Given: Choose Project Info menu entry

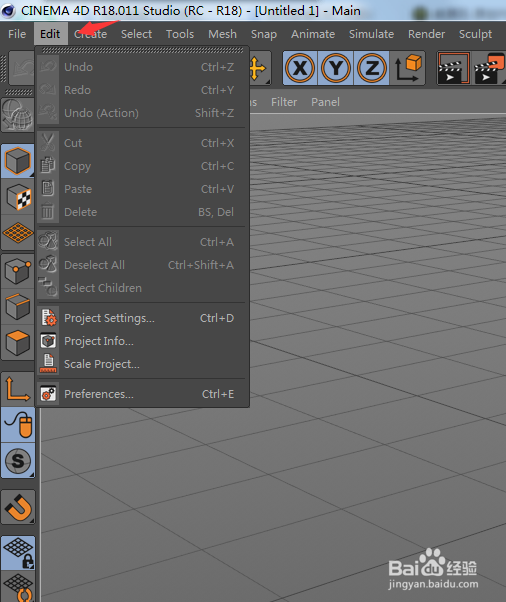Looking at the screenshot, I should [142, 341].
